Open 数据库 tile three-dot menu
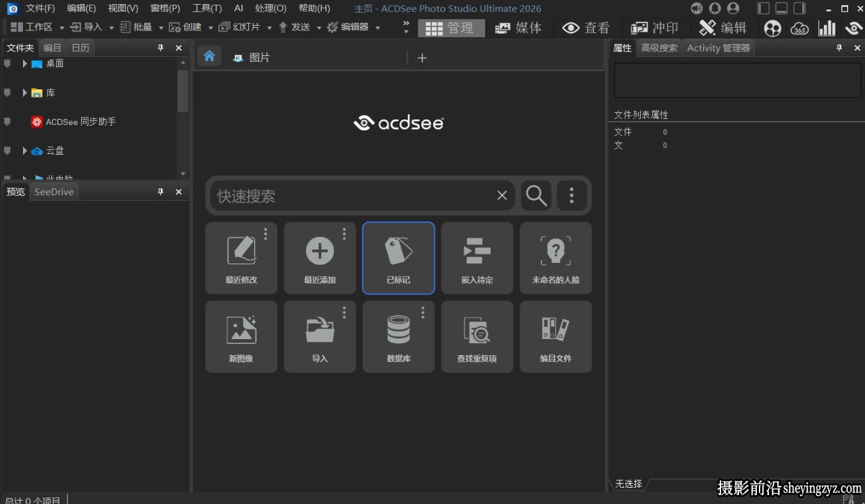The width and height of the screenshot is (865, 504). pyautogui.click(x=423, y=312)
